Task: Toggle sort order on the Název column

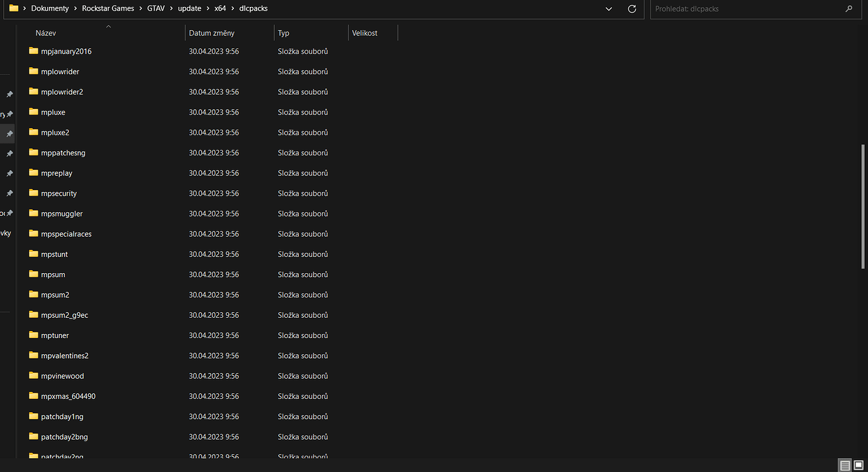Action: click(x=45, y=33)
